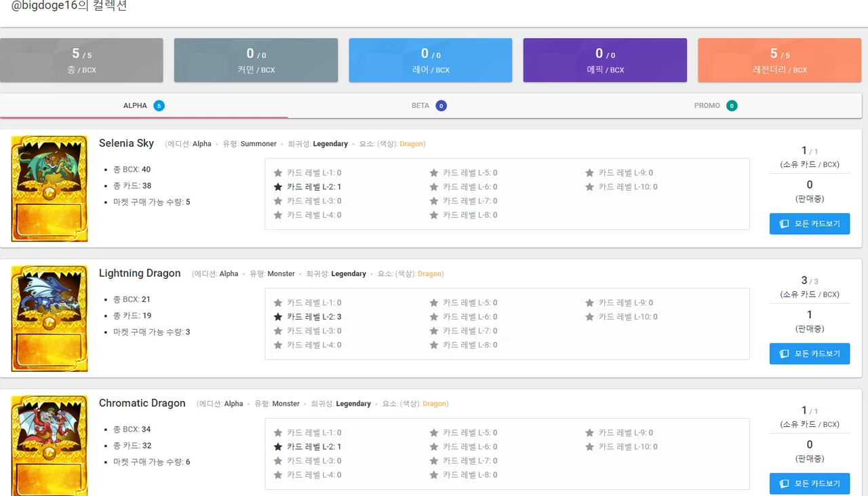868x496 pixels.
Task: View all cards for Selenia Sky
Action: (x=810, y=224)
